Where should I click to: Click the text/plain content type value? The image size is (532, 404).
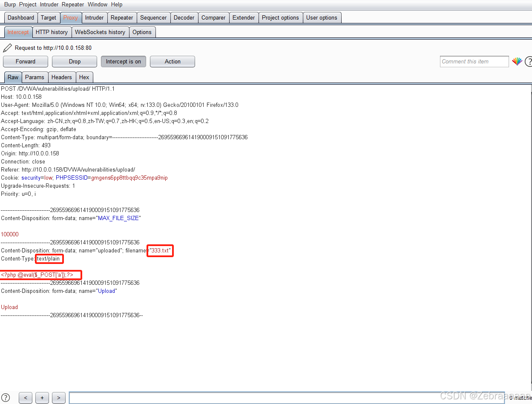tap(48, 258)
